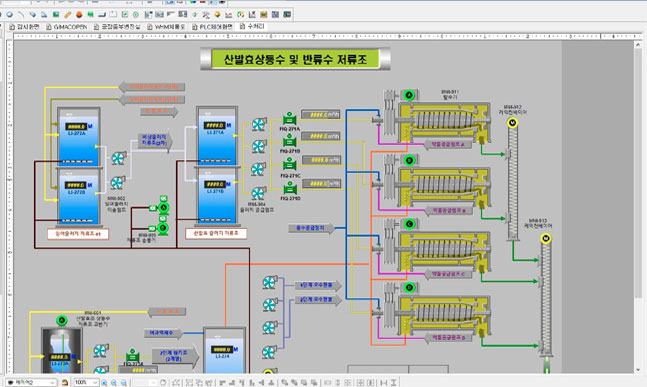Open the trend chart tool icon
The height and width of the screenshot is (387, 647).
pyautogui.click(x=229, y=15)
